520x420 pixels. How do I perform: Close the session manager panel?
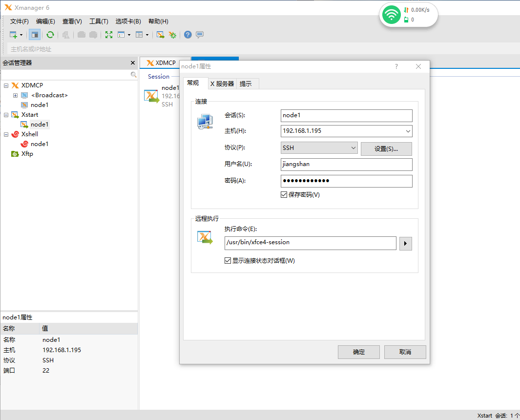133,63
